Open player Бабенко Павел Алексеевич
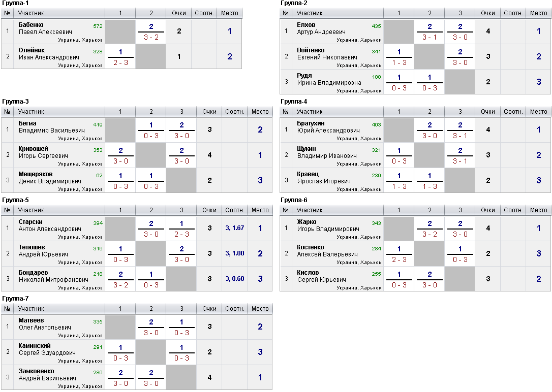The height and width of the screenshot is (392, 552). [45, 28]
